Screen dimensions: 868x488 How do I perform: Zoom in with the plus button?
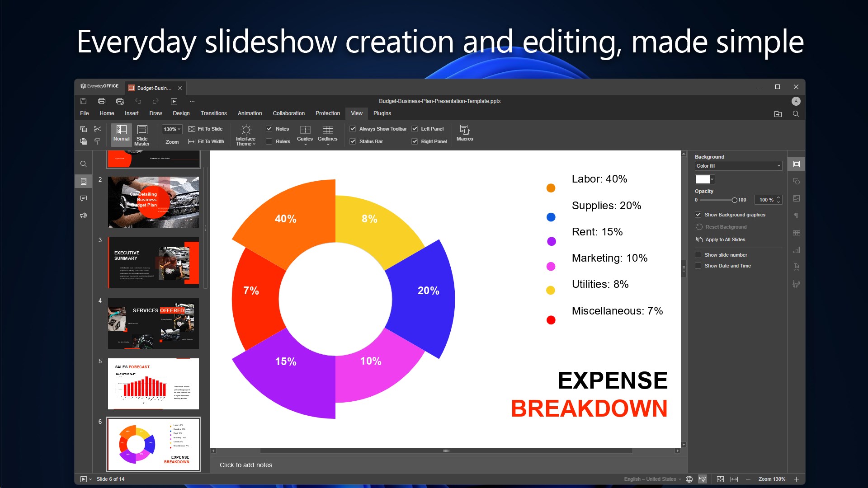click(797, 479)
